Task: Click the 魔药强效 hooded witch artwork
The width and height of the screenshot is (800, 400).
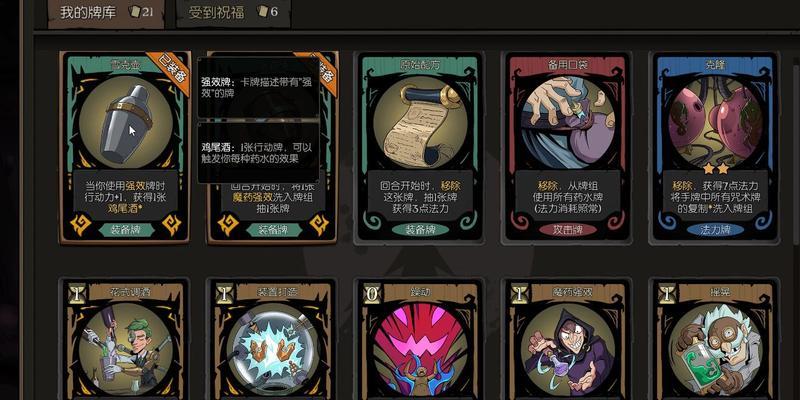Action: [567, 350]
